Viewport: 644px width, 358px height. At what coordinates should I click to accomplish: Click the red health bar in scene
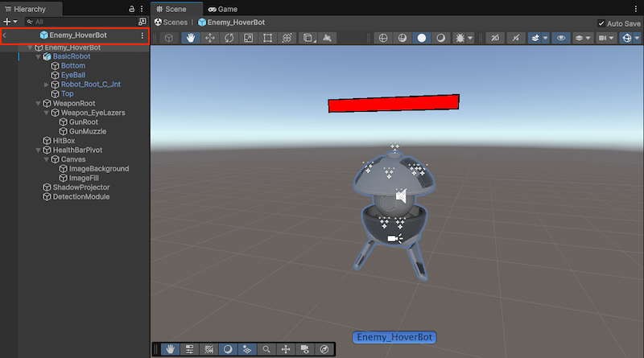393,103
